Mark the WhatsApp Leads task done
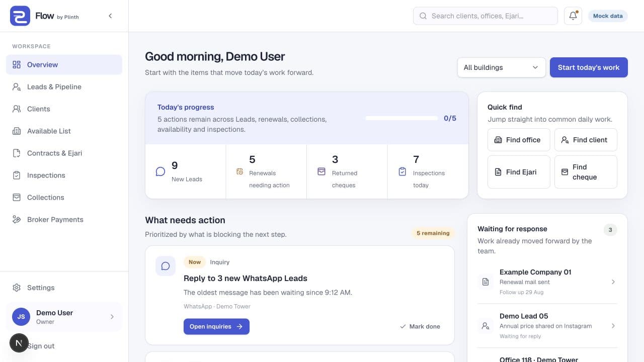Viewport: 644px width, 362px height. [x=420, y=326]
